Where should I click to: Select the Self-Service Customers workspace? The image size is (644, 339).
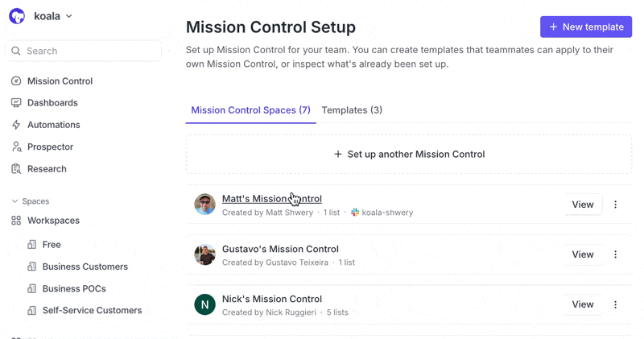coord(92,310)
